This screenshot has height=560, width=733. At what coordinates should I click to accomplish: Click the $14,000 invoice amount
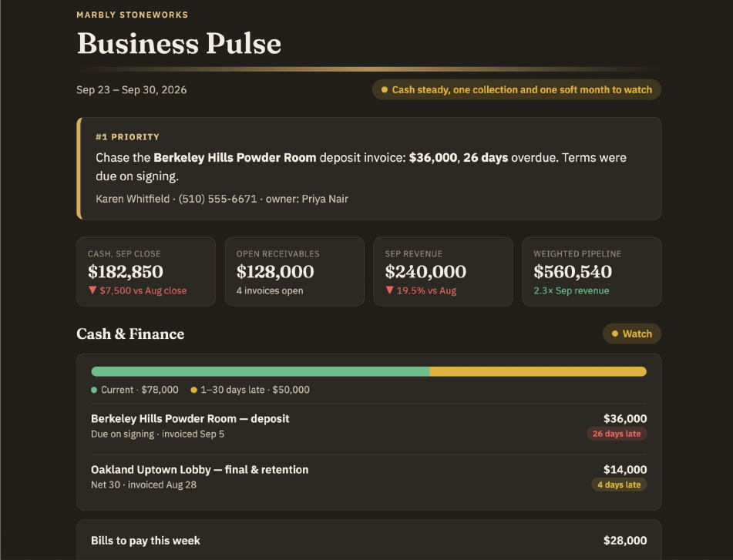coord(625,469)
